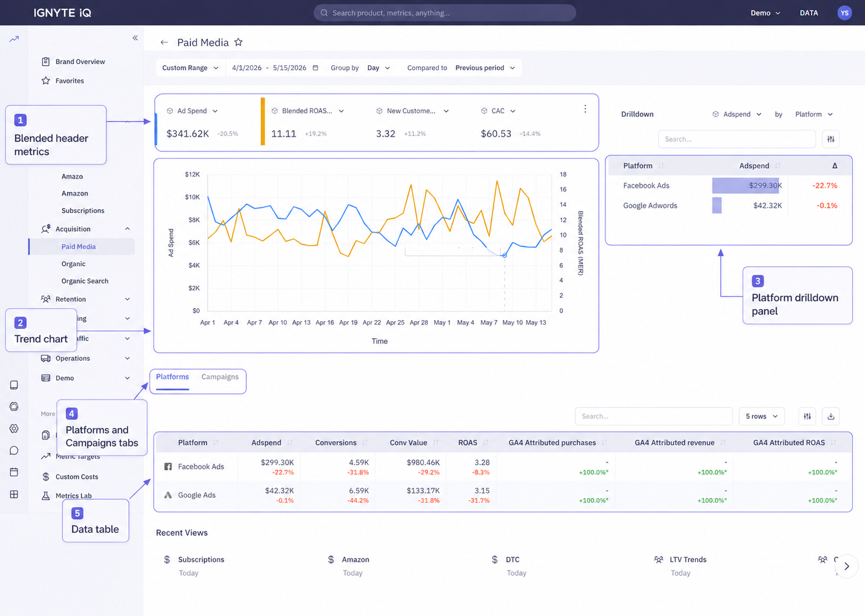Click the Facebook Ads adspend bar
The image size is (865, 616).
[746, 186]
